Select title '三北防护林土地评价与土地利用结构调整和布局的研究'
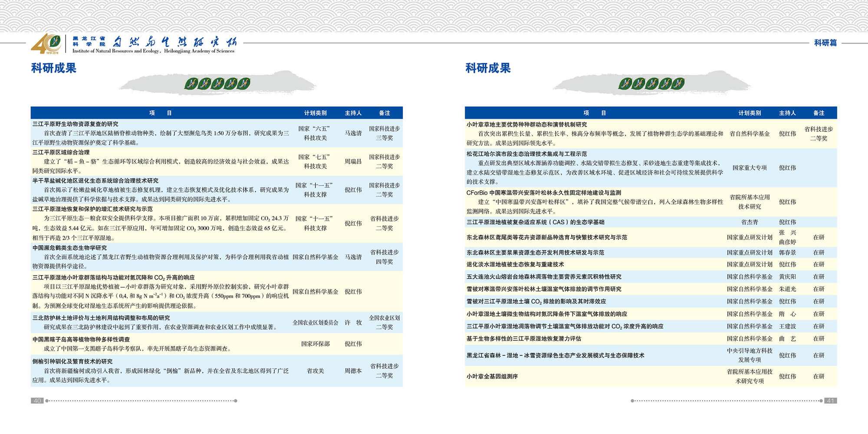This screenshot has width=868, height=434. pyautogui.click(x=101, y=318)
